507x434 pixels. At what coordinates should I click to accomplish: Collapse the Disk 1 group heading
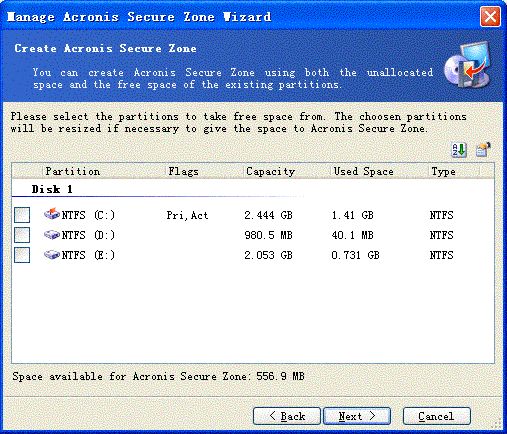[x=52, y=189]
